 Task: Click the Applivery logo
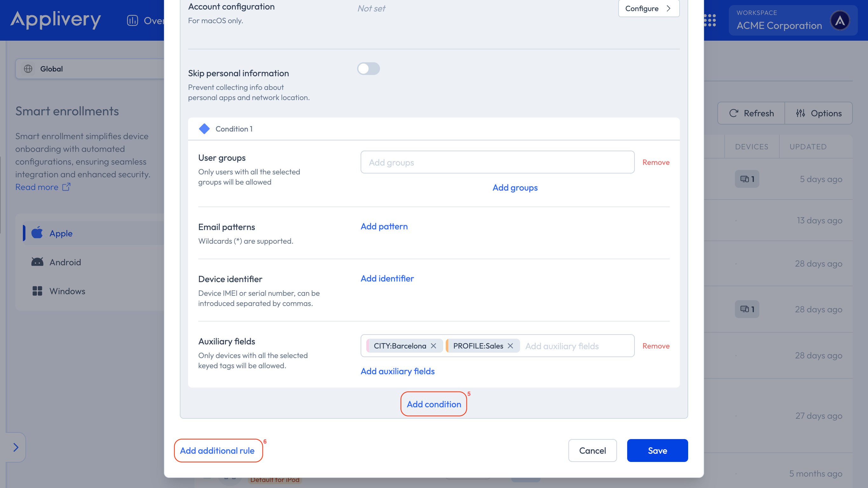tap(56, 20)
